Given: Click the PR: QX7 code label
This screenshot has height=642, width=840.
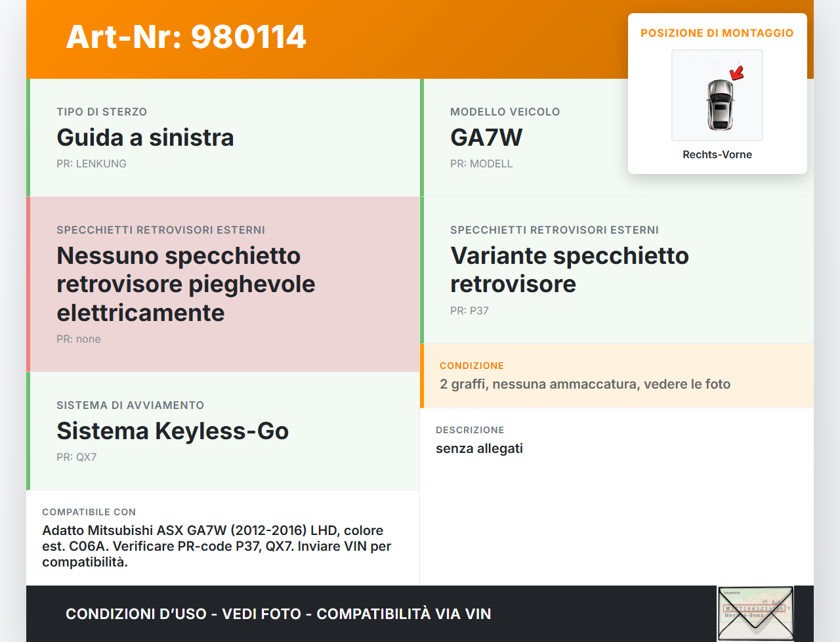Looking at the screenshot, I should point(76,458).
